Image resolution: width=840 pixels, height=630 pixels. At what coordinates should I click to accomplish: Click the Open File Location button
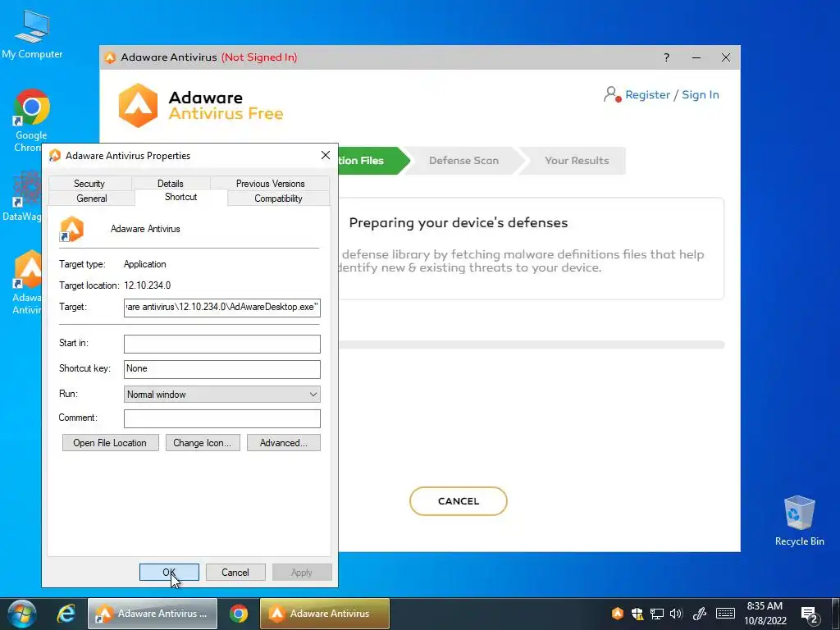(111, 442)
